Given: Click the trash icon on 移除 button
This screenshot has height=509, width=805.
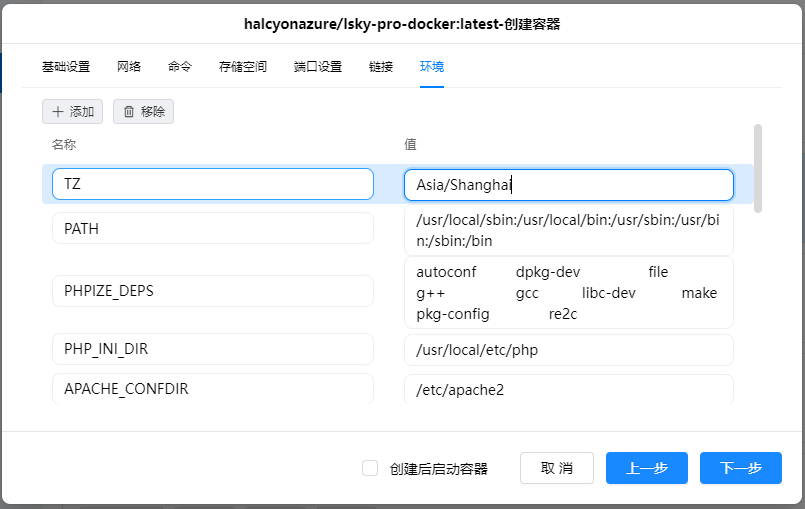Looking at the screenshot, I should pyautogui.click(x=128, y=112).
